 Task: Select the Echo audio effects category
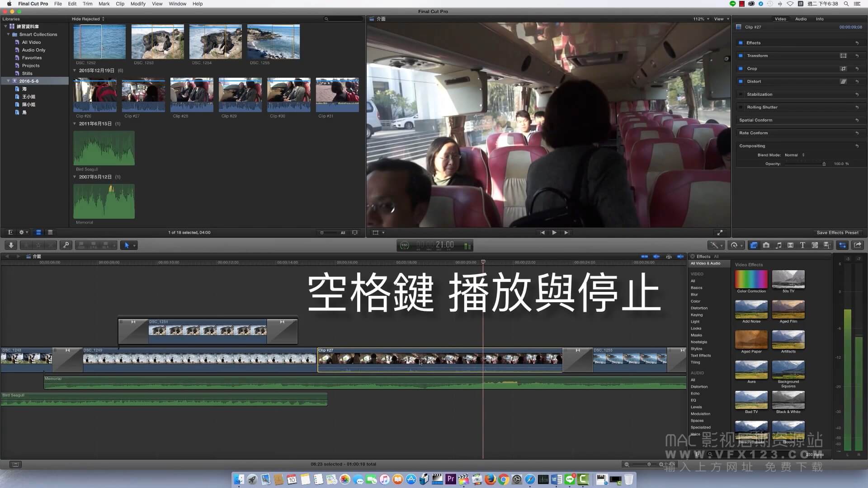(695, 394)
